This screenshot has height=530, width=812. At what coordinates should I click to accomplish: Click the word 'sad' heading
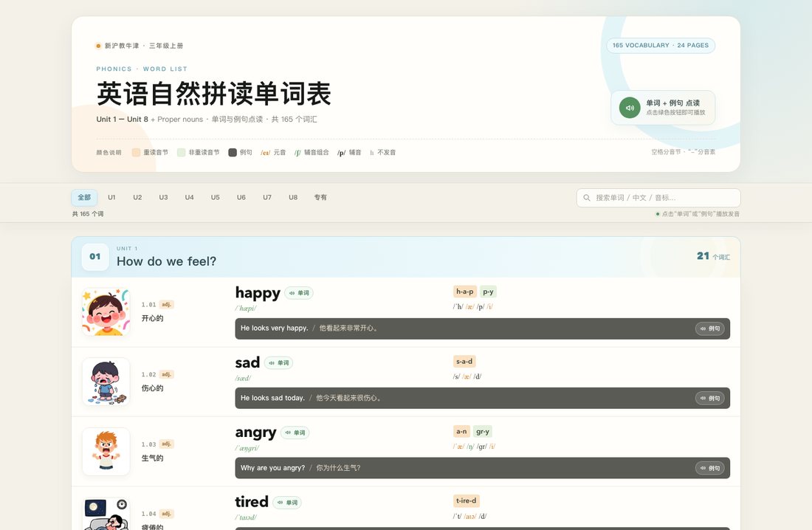coord(247,362)
